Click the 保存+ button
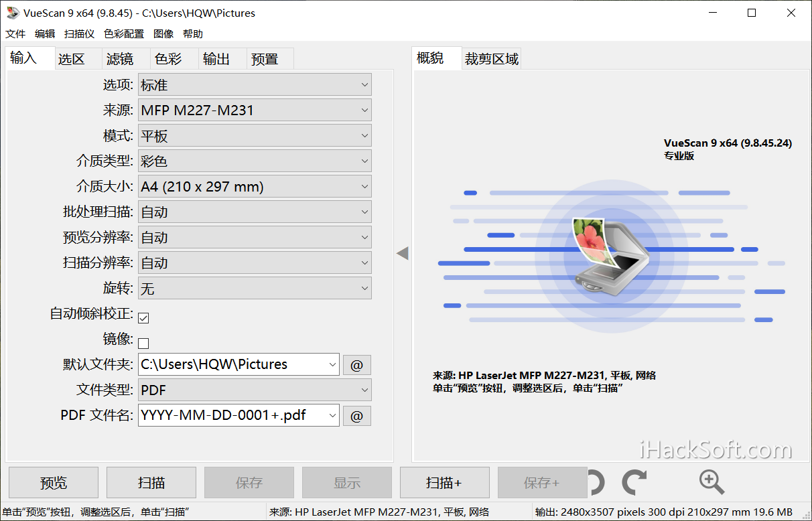This screenshot has height=521, width=812. pyautogui.click(x=543, y=483)
